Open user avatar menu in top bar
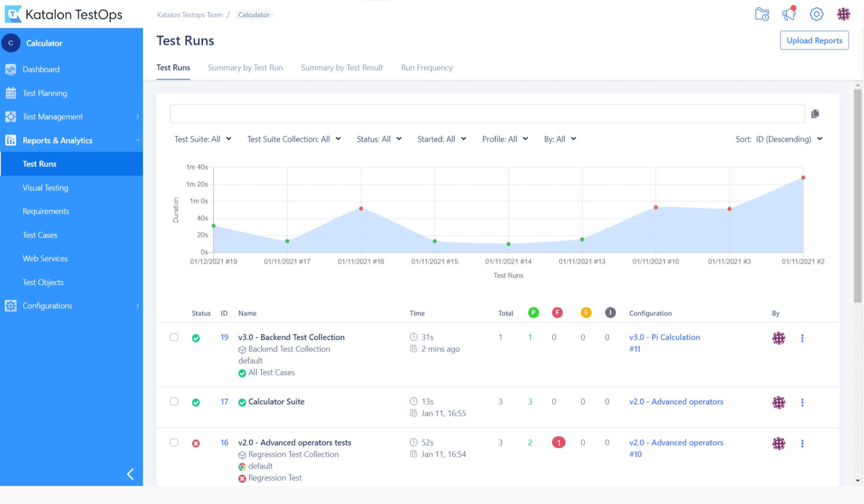This screenshot has height=504, width=864. click(844, 14)
